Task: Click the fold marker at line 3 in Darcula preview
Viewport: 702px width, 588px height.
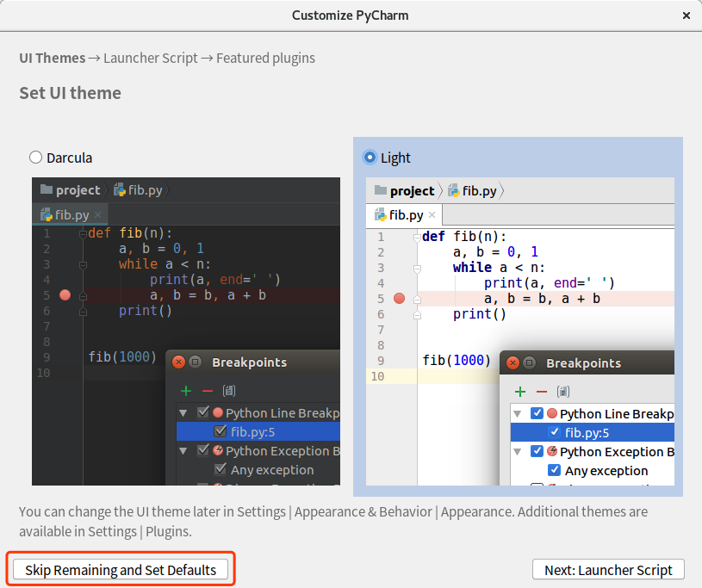Action: (x=83, y=265)
